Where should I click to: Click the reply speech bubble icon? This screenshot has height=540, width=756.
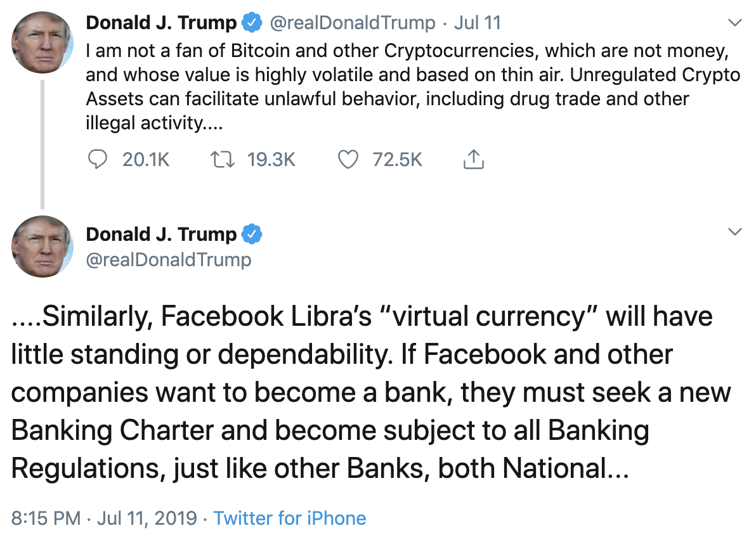tap(96, 160)
